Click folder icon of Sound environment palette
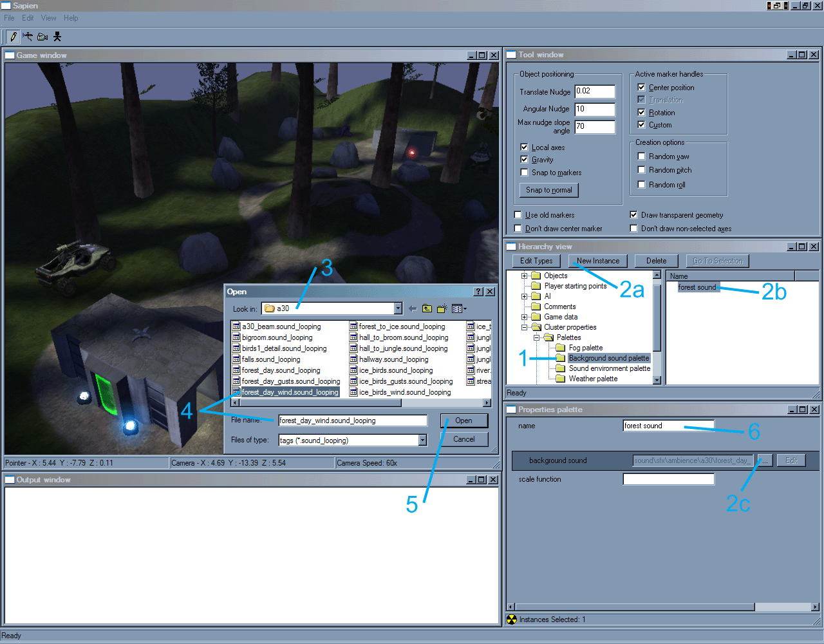The image size is (824, 644). (561, 368)
